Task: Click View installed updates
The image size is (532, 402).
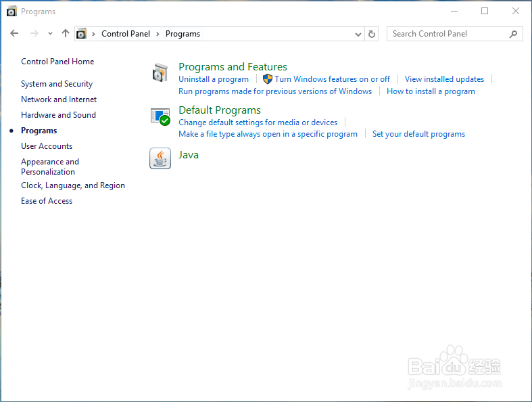Action: pos(444,79)
